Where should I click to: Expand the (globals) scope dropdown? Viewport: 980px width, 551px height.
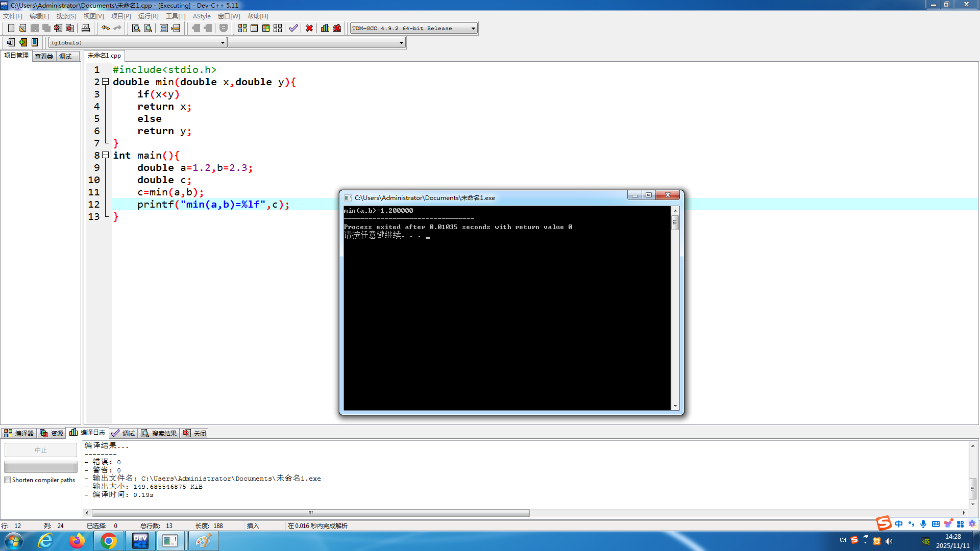(223, 43)
